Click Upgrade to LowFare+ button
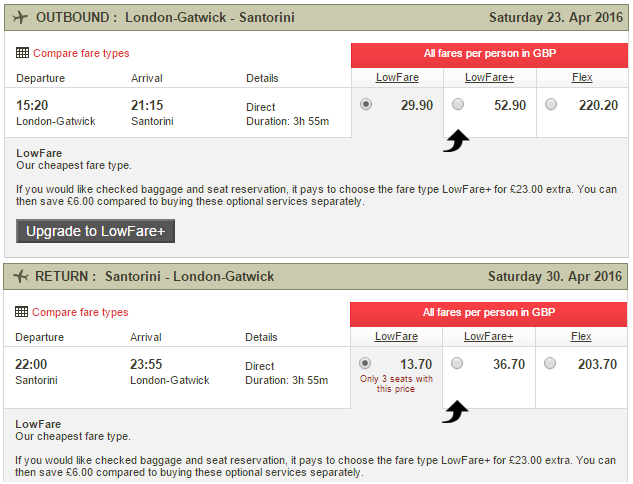The height and width of the screenshot is (484, 633). point(95,231)
